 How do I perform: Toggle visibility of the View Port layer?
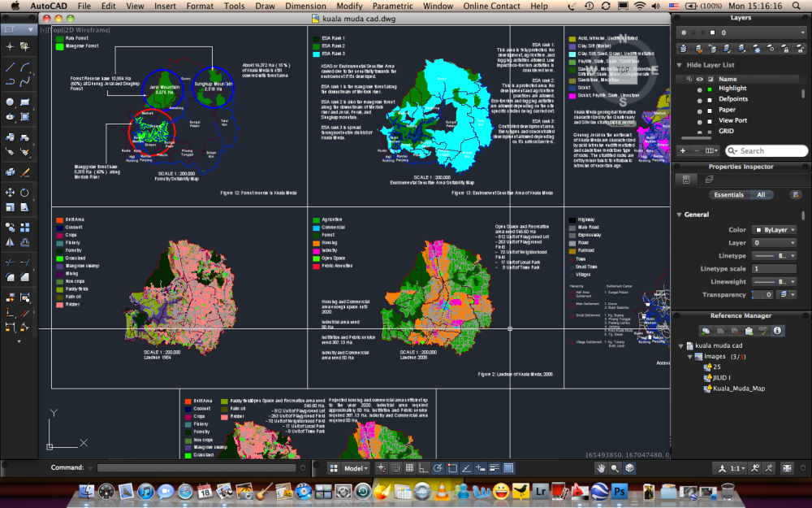tap(699, 120)
